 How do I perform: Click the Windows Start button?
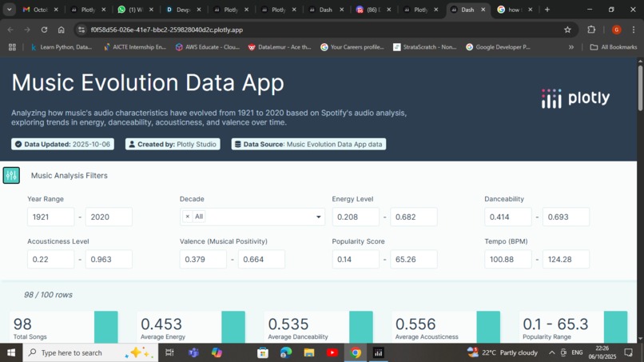[x=11, y=352]
